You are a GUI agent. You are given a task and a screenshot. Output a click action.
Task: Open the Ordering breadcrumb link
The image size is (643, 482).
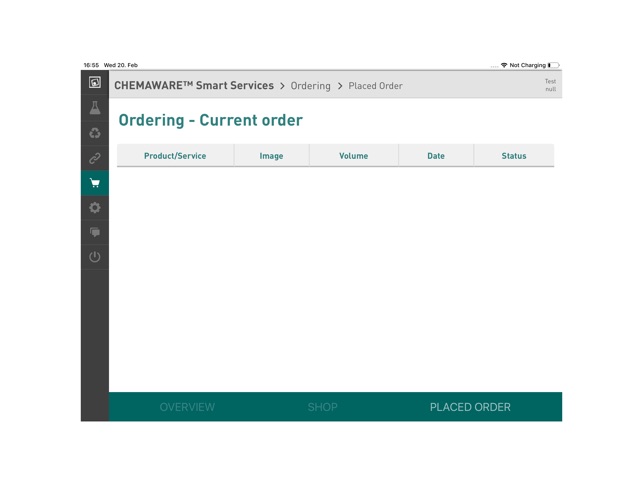[310, 86]
